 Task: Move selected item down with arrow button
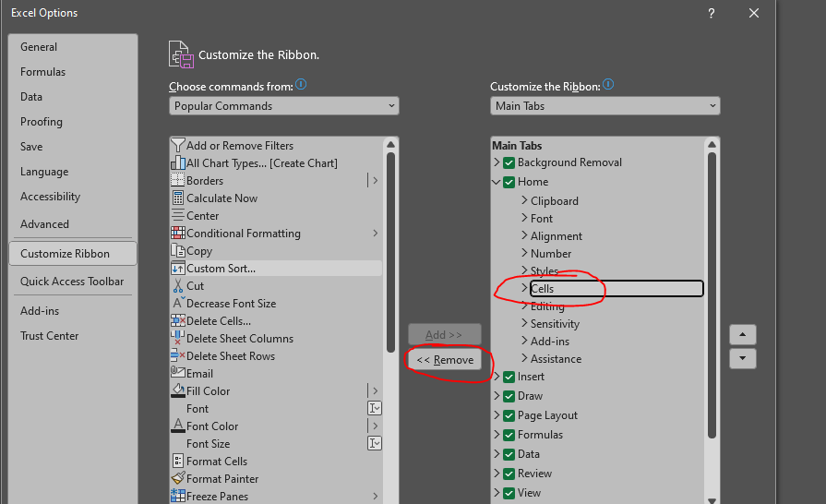click(743, 358)
